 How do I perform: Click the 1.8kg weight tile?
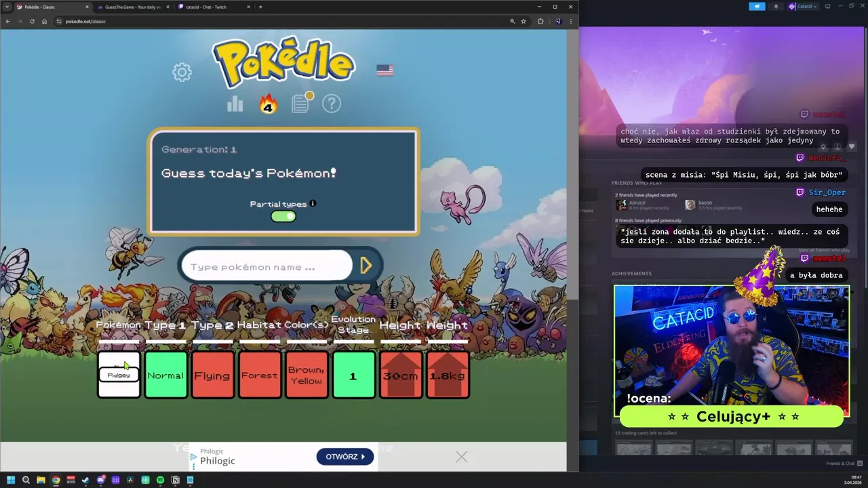448,375
